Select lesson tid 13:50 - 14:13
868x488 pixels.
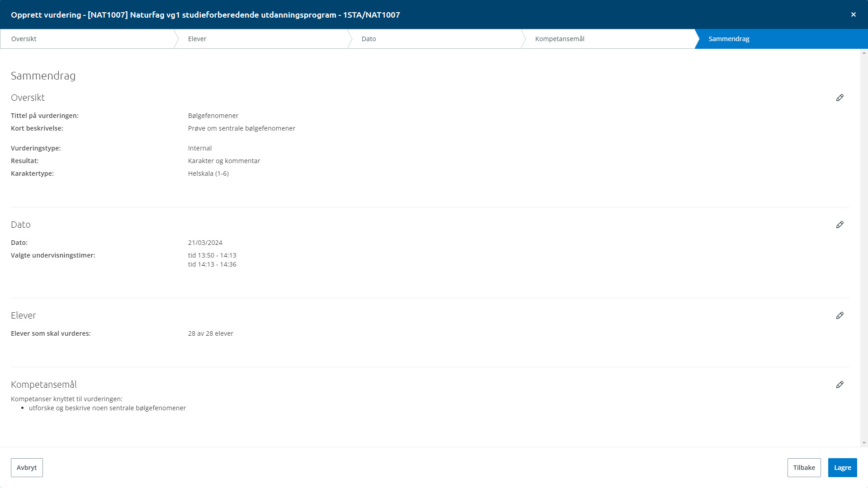pyautogui.click(x=212, y=255)
